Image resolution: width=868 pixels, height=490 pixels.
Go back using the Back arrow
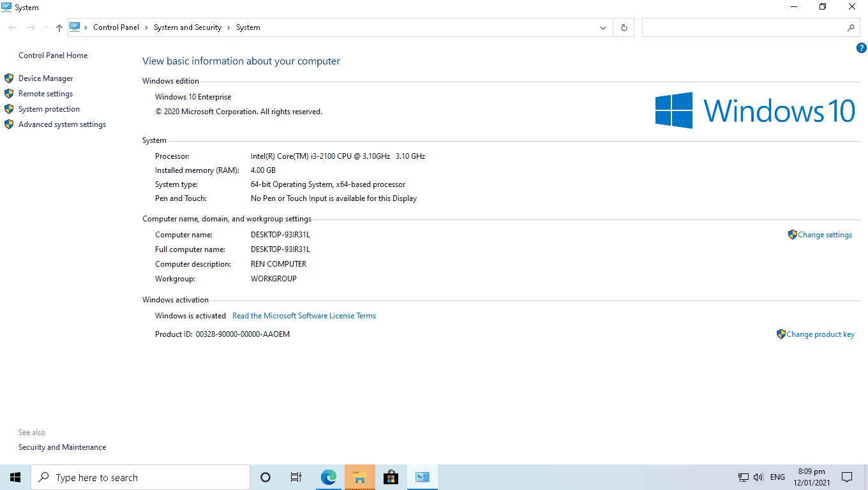click(x=12, y=27)
